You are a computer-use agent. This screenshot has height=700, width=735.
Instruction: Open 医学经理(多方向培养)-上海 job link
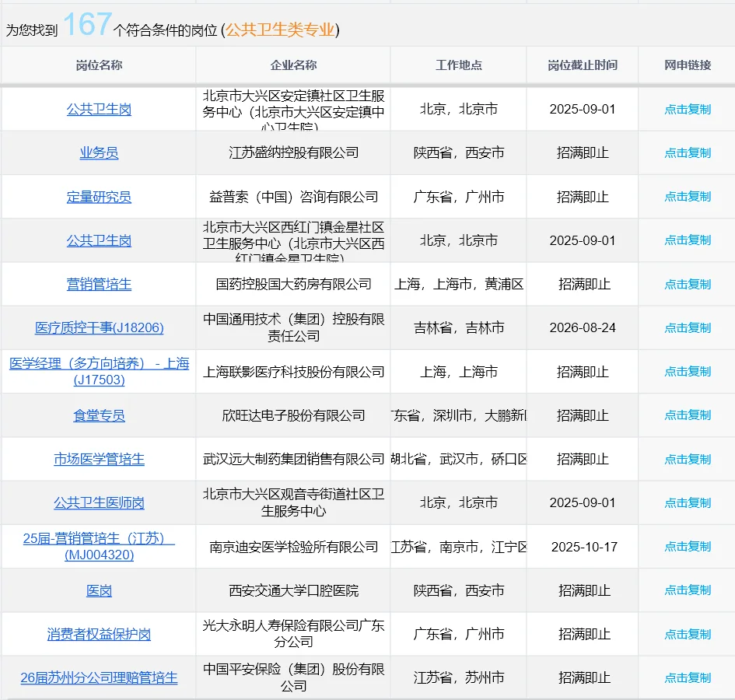[99, 371]
